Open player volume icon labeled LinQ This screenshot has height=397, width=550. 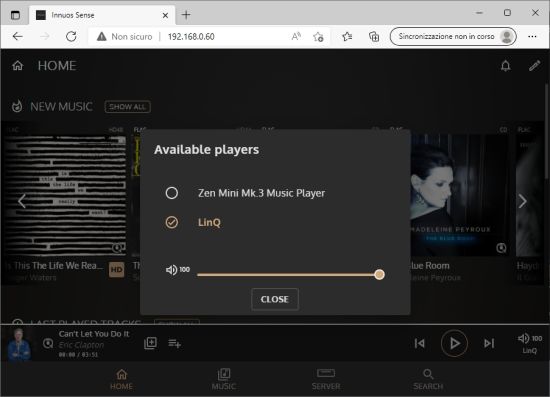pyautogui.click(x=530, y=343)
